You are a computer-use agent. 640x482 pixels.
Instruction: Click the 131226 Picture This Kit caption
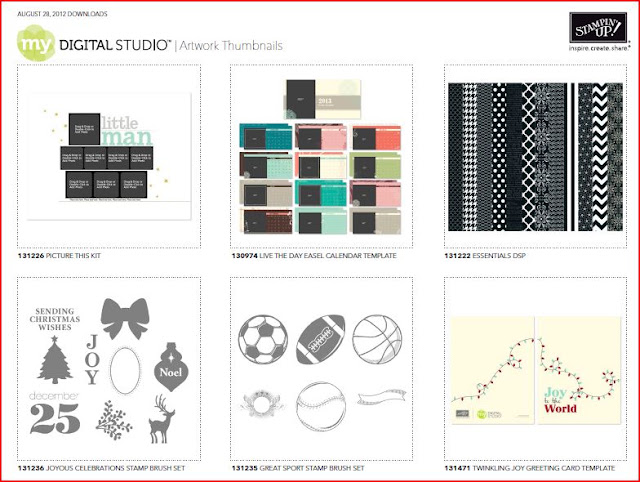pyautogui.click(x=59, y=255)
